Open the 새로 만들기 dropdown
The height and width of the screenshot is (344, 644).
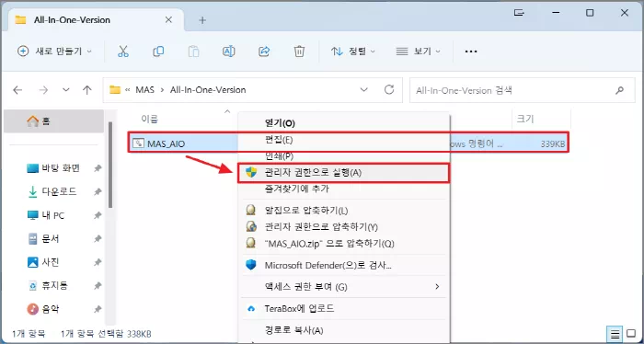click(x=54, y=52)
